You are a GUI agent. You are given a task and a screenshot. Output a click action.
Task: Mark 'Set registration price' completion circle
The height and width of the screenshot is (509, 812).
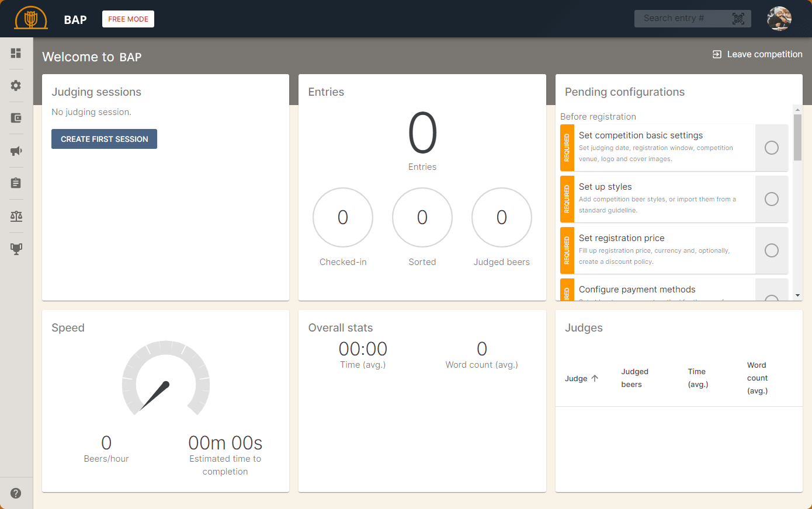point(771,250)
